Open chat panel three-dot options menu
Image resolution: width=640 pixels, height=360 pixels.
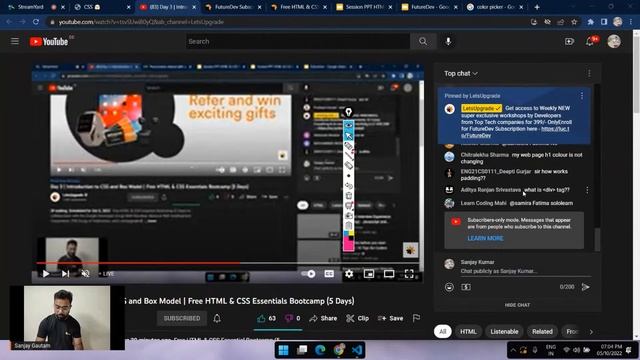589,73
